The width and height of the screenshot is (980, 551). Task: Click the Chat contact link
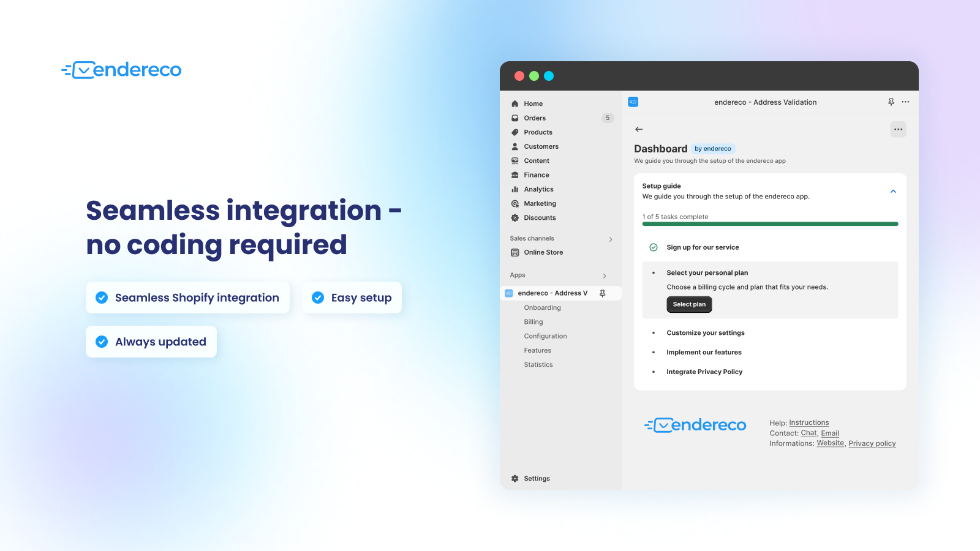coord(809,433)
